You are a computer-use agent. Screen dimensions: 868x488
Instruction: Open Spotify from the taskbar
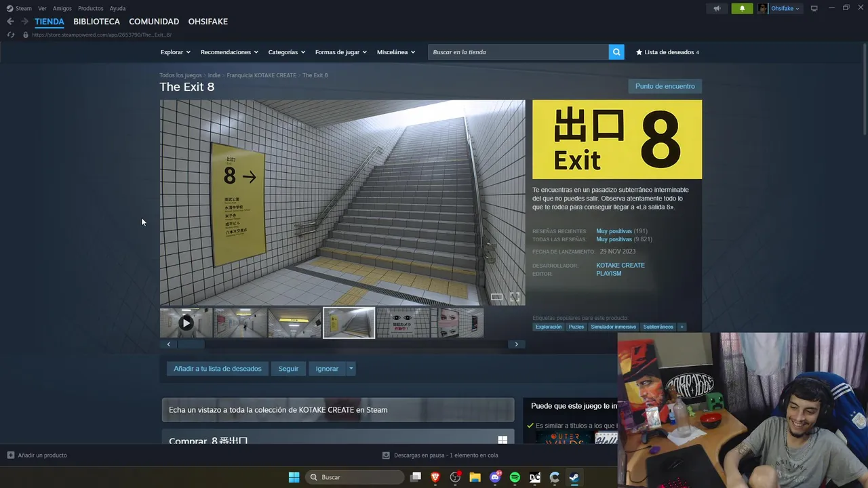click(515, 477)
